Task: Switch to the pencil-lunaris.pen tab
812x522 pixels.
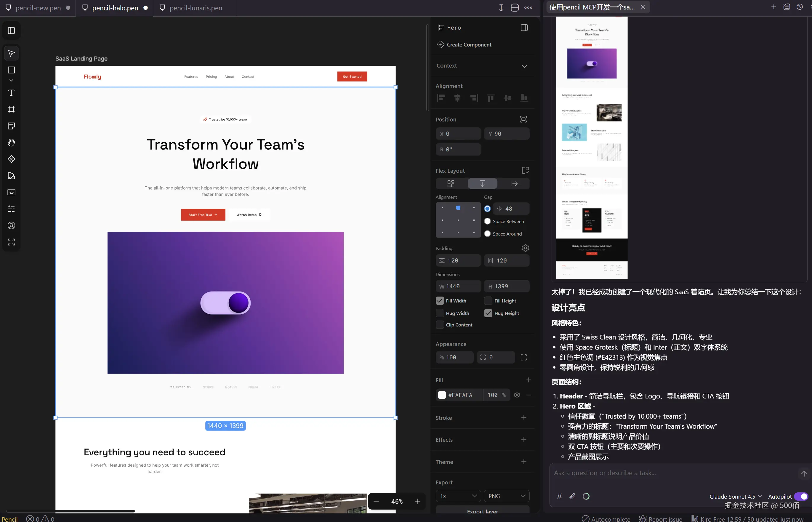Action: (196, 8)
